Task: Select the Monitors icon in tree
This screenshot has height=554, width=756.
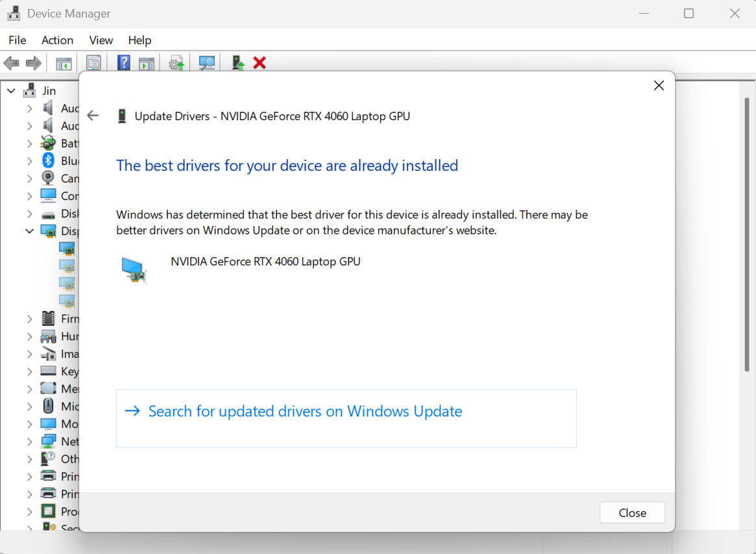Action: (48, 423)
